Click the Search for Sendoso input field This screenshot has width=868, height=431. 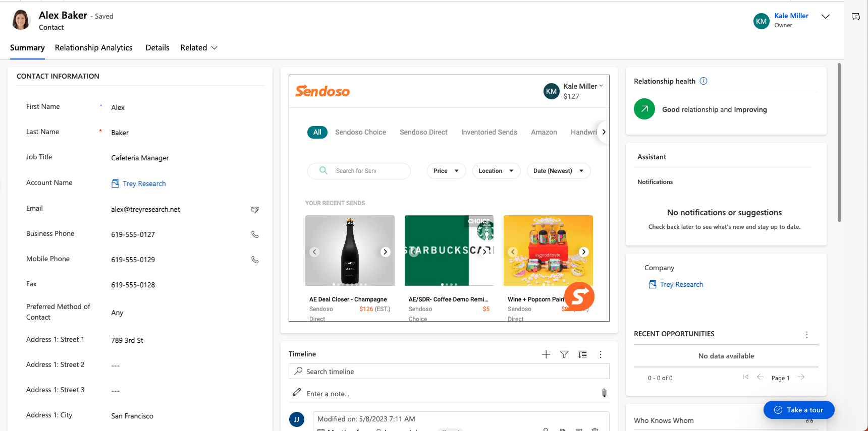click(x=359, y=171)
